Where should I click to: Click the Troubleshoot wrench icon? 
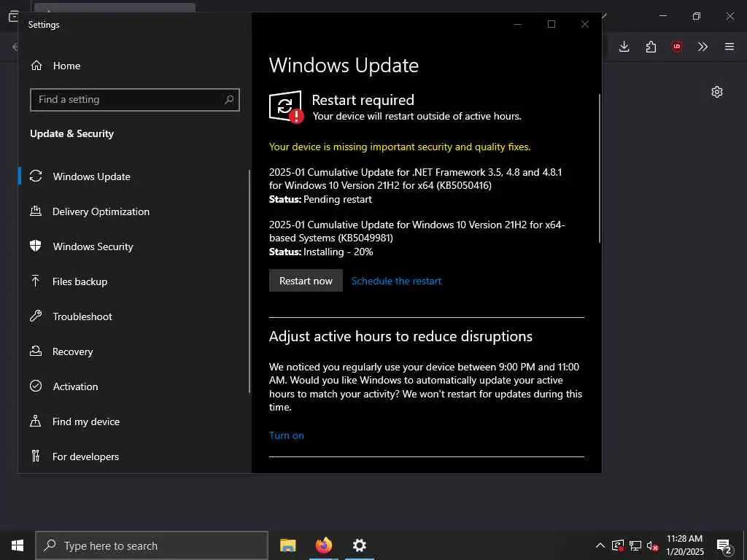pos(36,316)
